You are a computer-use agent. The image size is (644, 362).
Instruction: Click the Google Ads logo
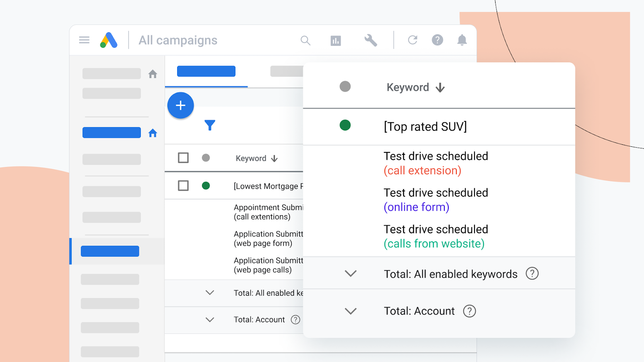108,40
